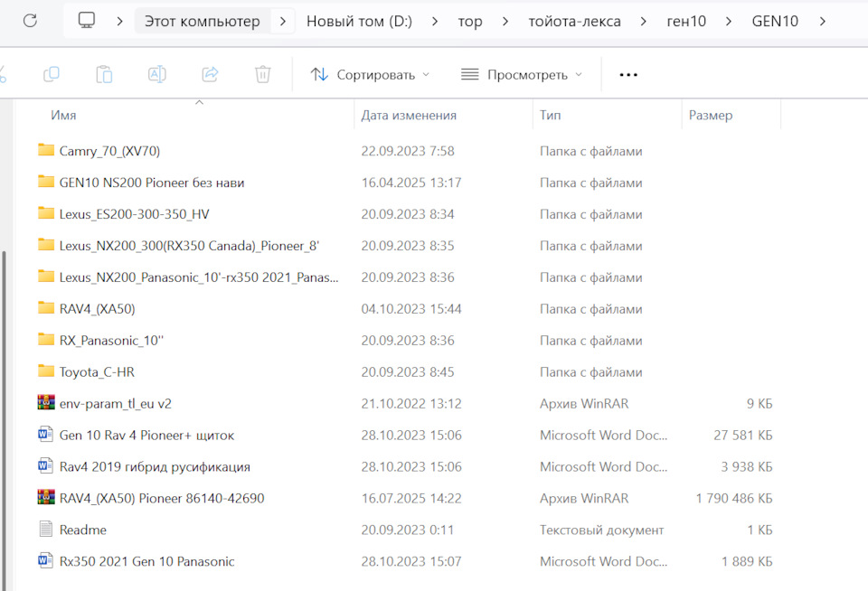Image resolution: width=868 pixels, height=591 pixels.
Task: Click the Refresh icon in address bar
Action: click(x=30, y=21)
